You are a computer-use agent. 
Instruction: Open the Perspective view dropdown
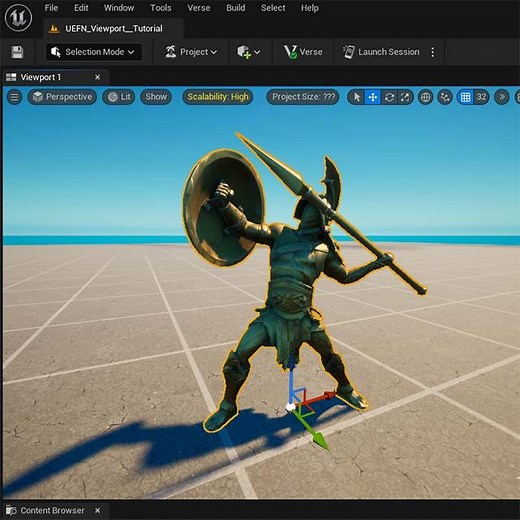62,97
